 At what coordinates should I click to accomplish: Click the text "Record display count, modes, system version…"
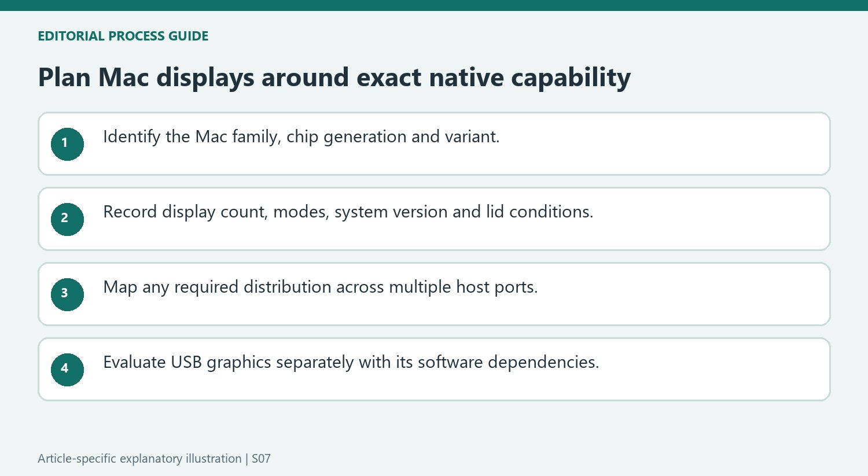pyautogui.click(x=348, y=212)
